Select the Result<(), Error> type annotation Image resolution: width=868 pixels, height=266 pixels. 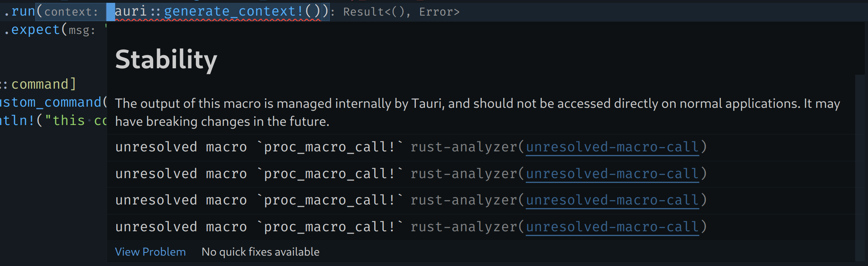click(x=400, y=12)
